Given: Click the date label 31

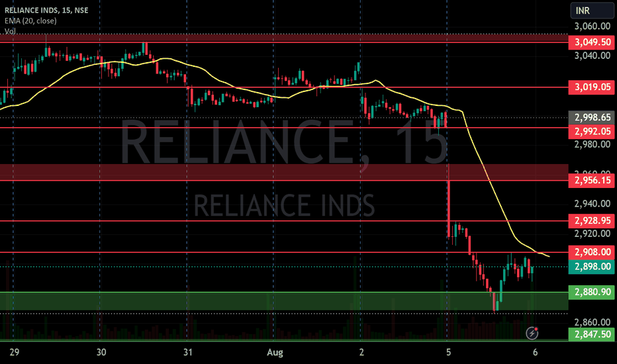Looking at the screenshot, I should (x=188, y=352).
